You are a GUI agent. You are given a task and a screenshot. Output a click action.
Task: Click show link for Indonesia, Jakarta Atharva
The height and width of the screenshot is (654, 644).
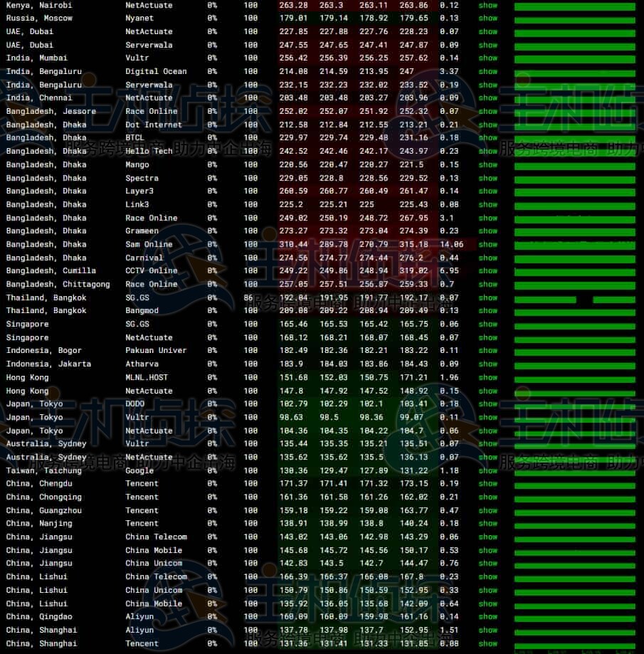(x=488, y=364)
